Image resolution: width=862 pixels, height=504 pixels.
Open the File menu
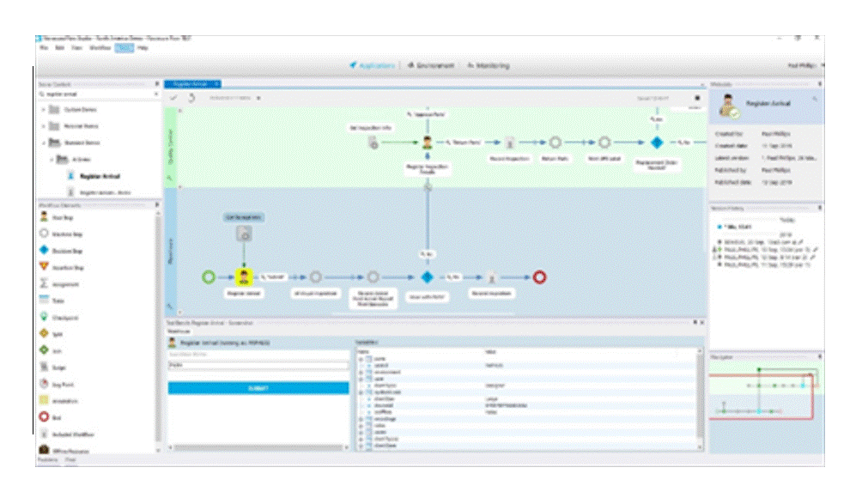[x=44, y=48]
